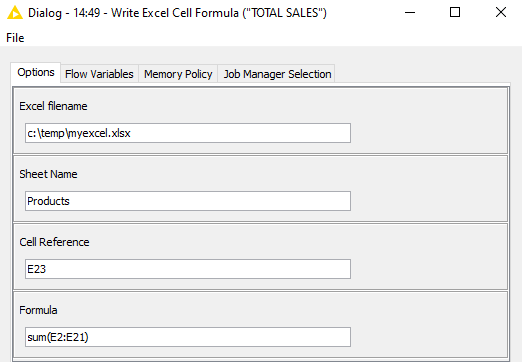Click the Sheet Name label
522x362 pixels.
pyautogui.click(x=48, y=174)
